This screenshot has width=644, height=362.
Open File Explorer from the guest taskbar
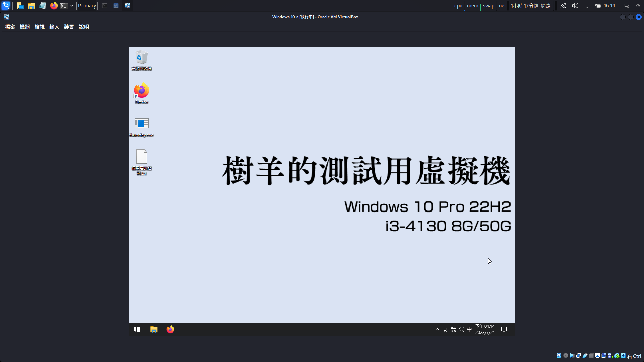coord(154,329)
